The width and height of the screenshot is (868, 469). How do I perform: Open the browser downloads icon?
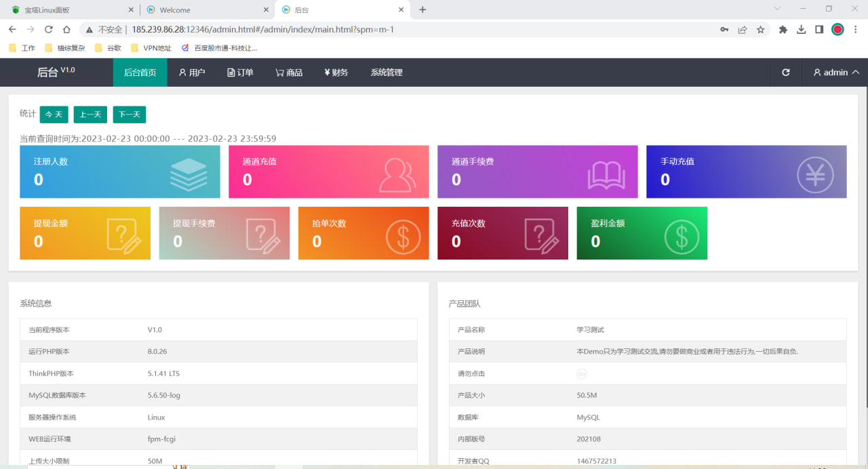pos(801,30)
